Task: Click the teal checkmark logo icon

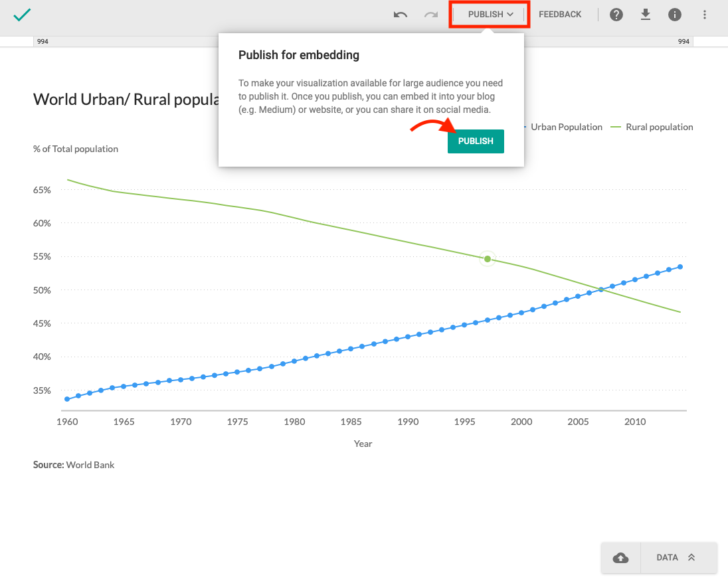Action: [22, 15]
